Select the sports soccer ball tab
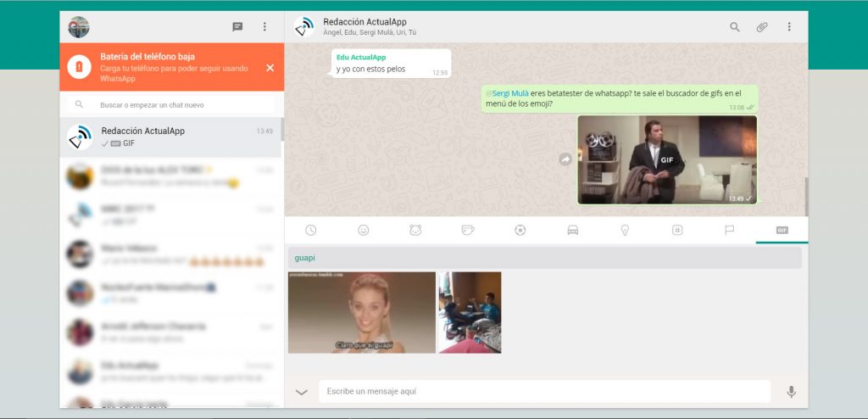Viewport: 868px width, 419px height. click(520, 230)
